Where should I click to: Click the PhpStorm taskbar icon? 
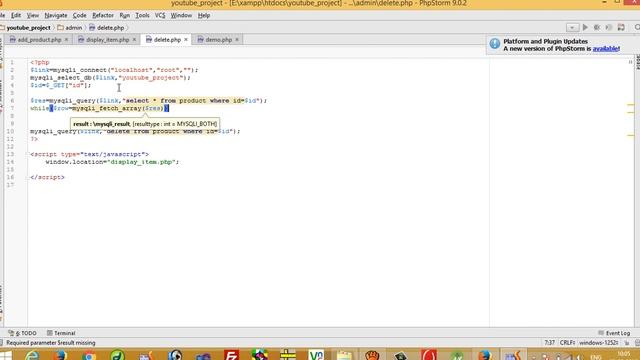(x=513, y=355)
